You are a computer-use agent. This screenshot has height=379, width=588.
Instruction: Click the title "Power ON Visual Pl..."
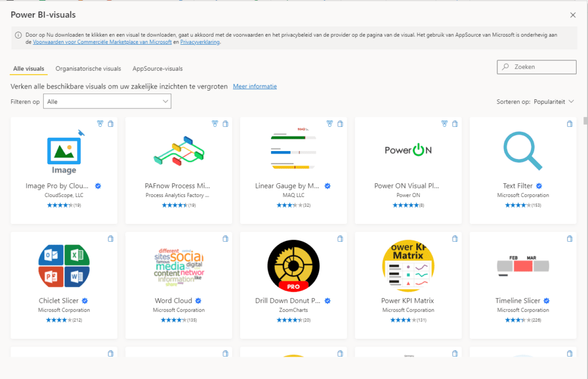click(x=407, y=186)
